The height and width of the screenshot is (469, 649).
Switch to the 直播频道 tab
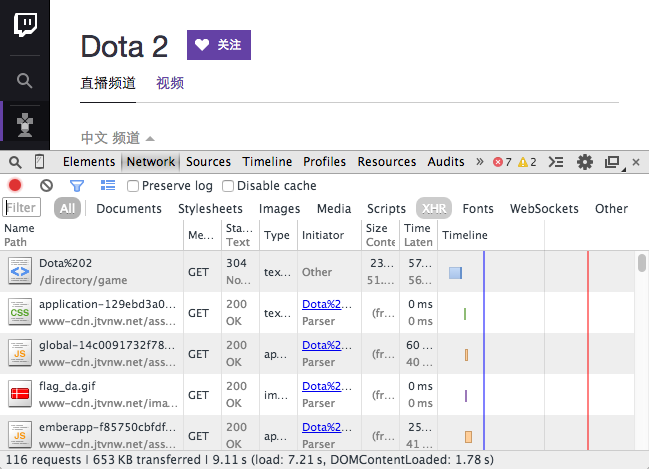[x=108, y=83]
